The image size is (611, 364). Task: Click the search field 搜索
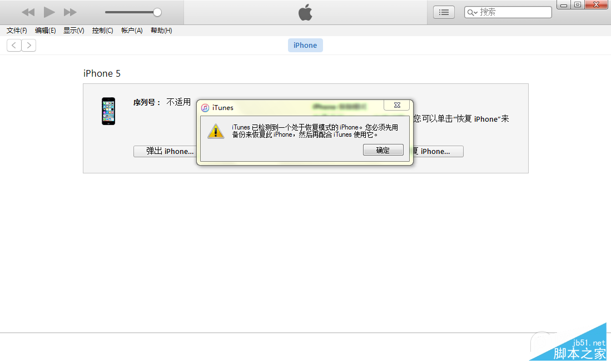[x=508, y=12]
